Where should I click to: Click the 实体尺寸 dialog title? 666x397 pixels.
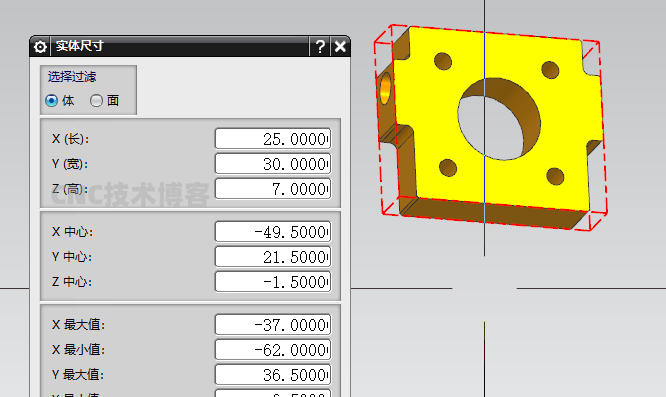pos(79,46)
